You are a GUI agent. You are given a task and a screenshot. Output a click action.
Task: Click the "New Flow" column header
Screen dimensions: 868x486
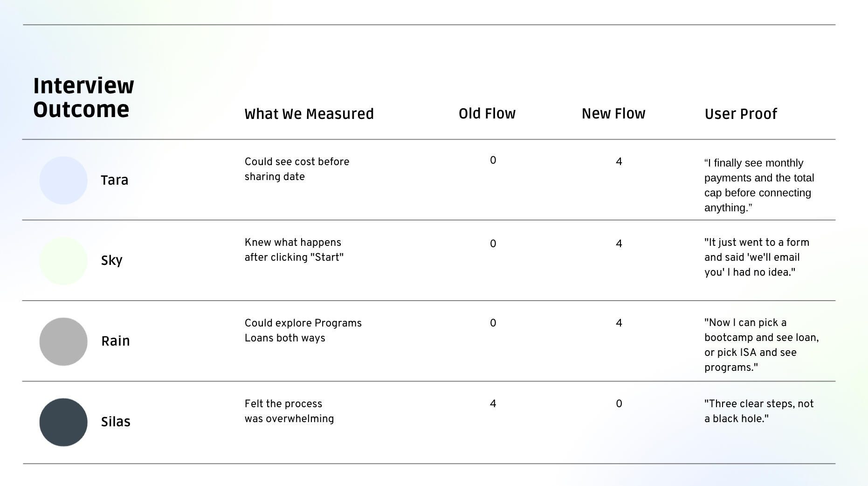click(x=613, y=113)
